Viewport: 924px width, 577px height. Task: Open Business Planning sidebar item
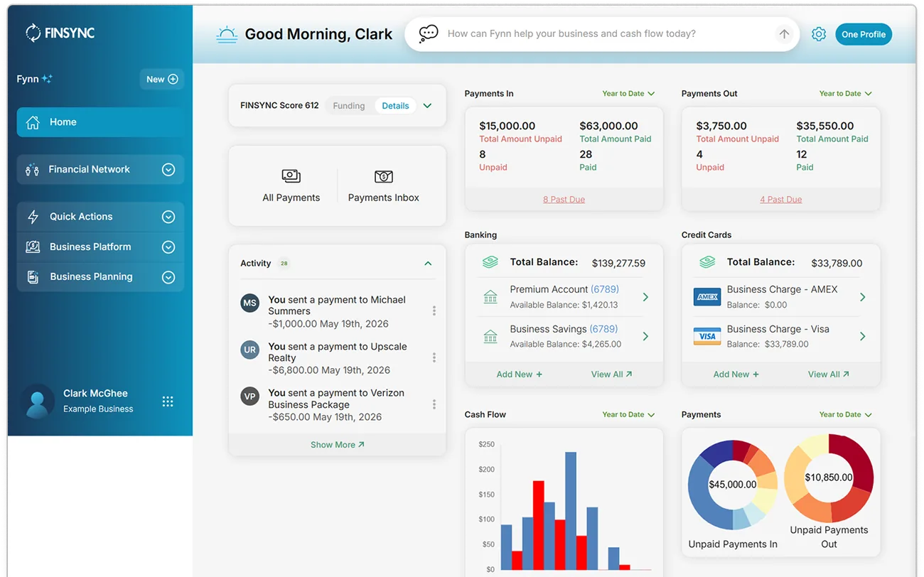coord(100,277)
